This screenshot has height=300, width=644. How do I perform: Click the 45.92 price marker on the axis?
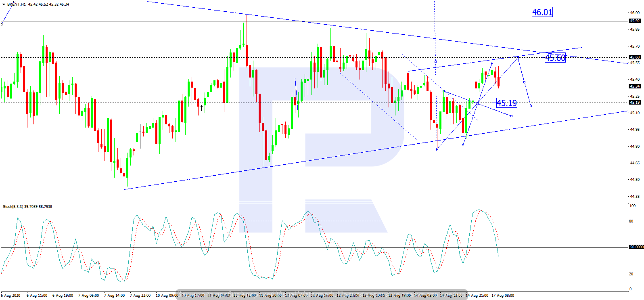click(635, 21)
